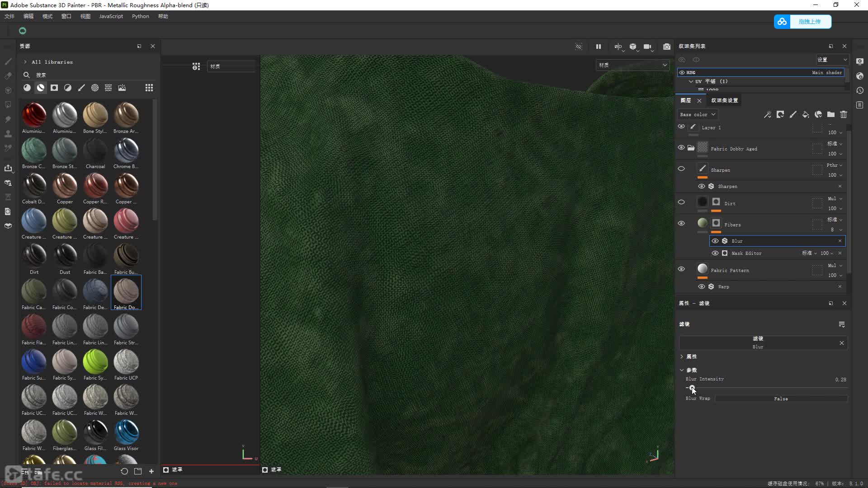This screenshot has width=868, height=488.
Task: Take a viewport screenshot with camera icon
Action: pos(666,47)
